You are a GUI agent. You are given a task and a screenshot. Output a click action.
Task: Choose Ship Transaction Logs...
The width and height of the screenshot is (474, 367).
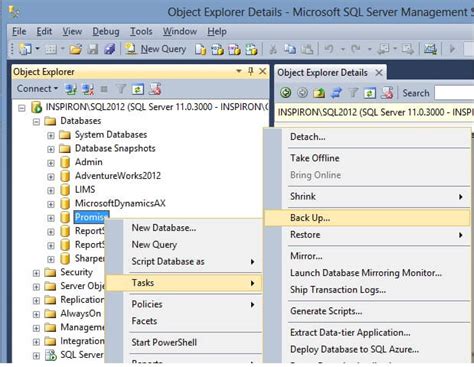pos(367,290)
